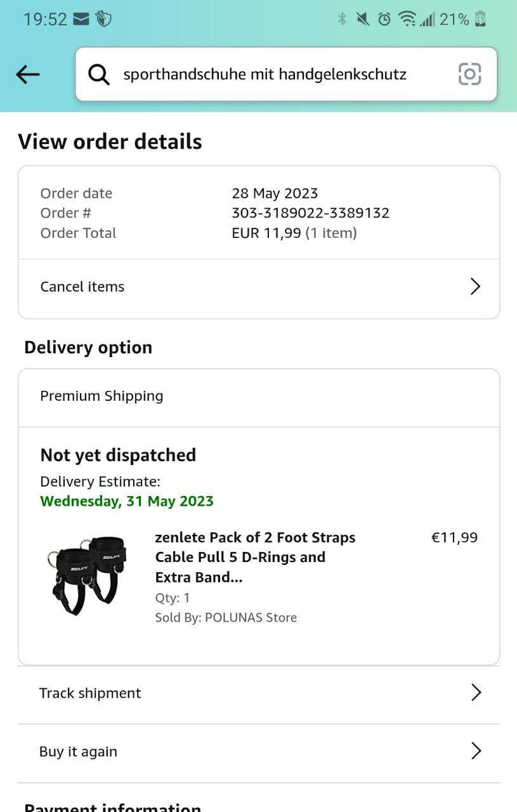Tap the muted sound status icon
The width and height of the screenshot is (517, 812).
tap(363, 19)
